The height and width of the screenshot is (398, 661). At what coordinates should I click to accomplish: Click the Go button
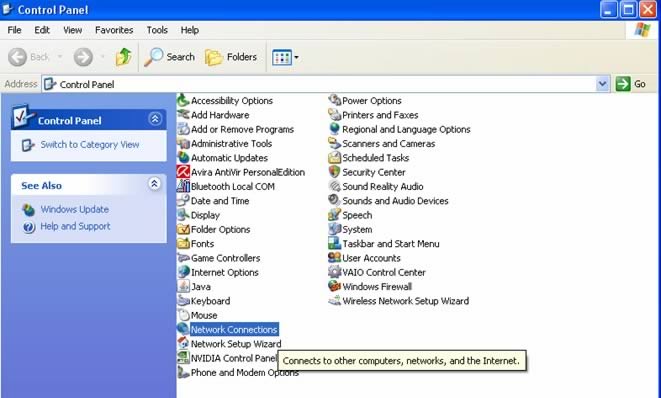pyautogui.click(x=631, y=84)
